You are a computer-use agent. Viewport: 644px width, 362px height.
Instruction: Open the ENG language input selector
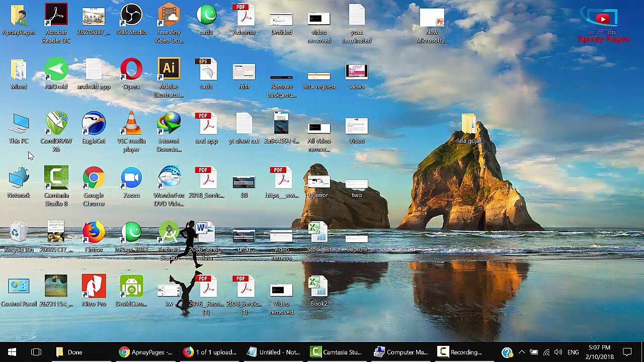pos(573,352)
